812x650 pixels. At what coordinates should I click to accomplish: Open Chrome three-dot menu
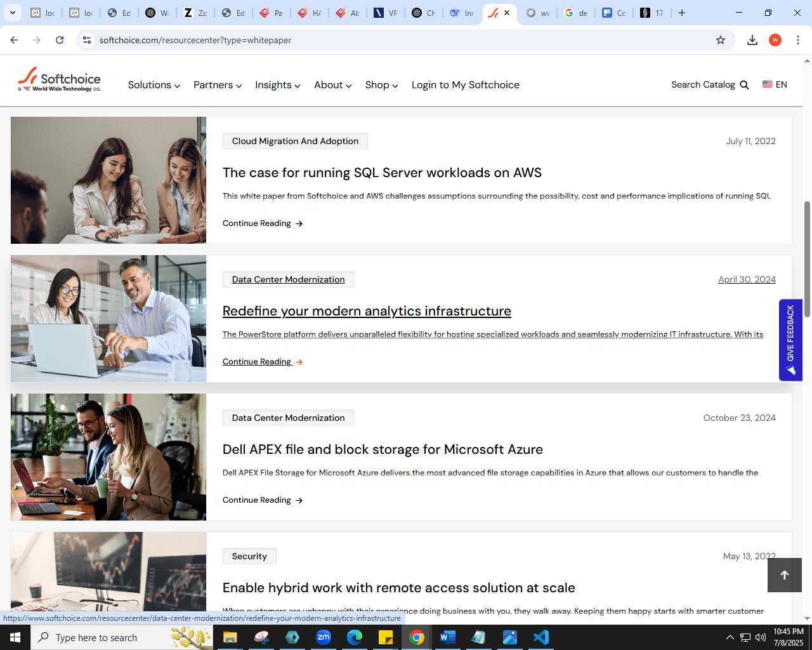[x=798, y=40]
